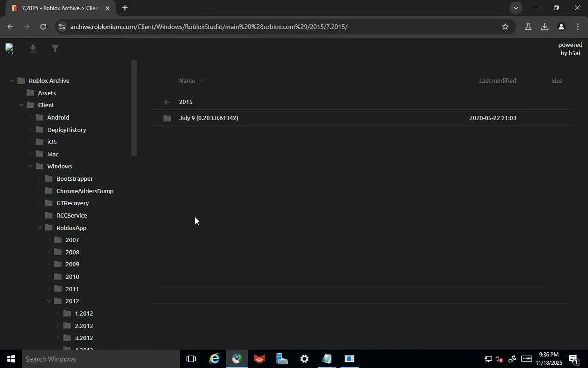Expand the 1.2012 folder node

click(x=57, y=314)
